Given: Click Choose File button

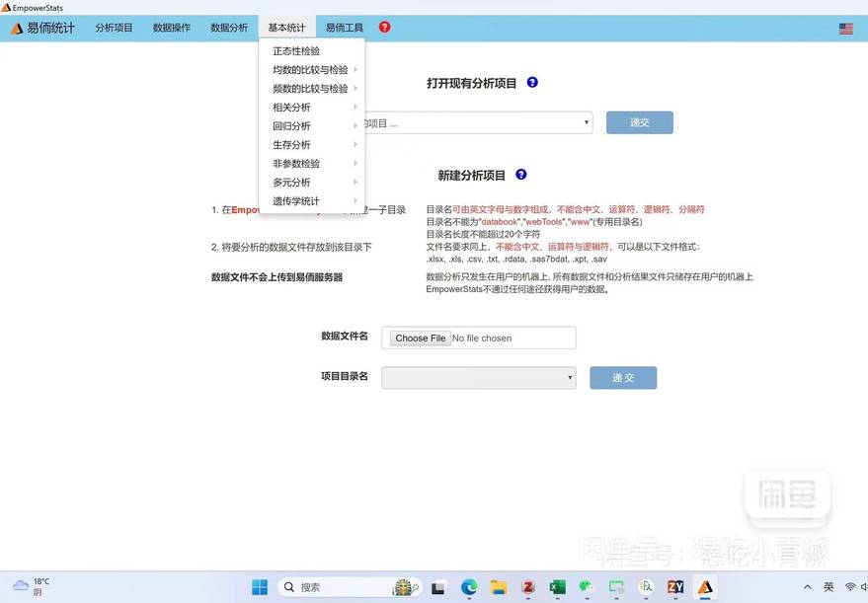Looking at the screenshot, I should pyautogui.click(x=420, y=339).
